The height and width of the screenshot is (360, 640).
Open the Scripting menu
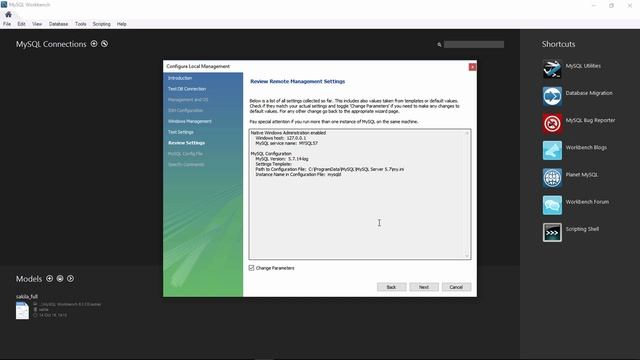click(x=102, y=24)
